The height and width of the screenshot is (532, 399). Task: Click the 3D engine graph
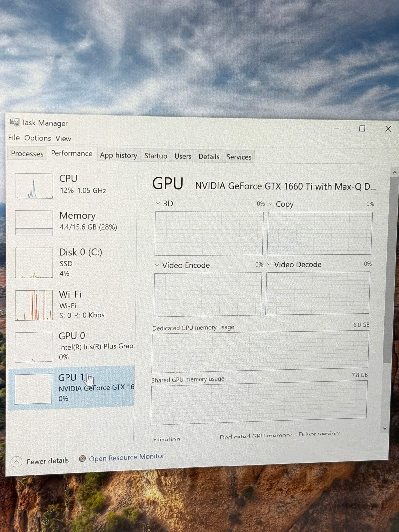click(209, 234)
